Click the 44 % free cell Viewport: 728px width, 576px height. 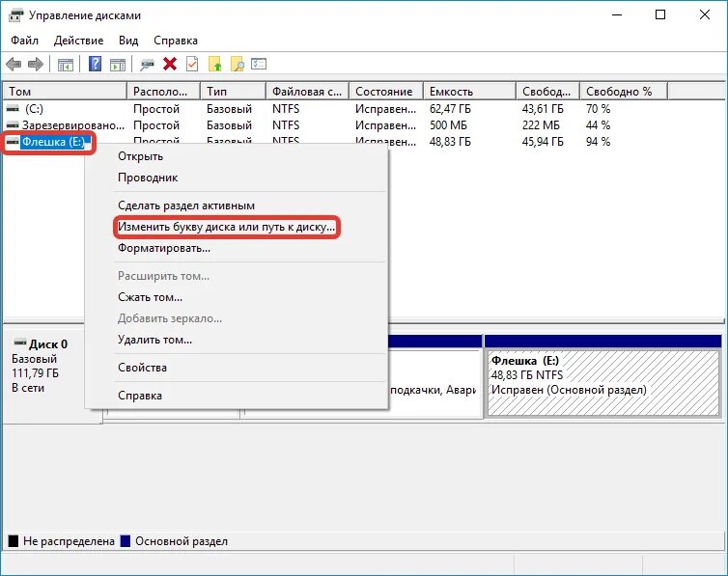tap(598, 125)
